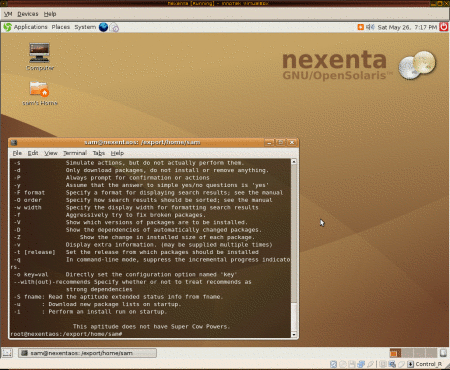Click VirtualBox floppy status icon
This screenshot has width=450, height=370.
[352, 364]
